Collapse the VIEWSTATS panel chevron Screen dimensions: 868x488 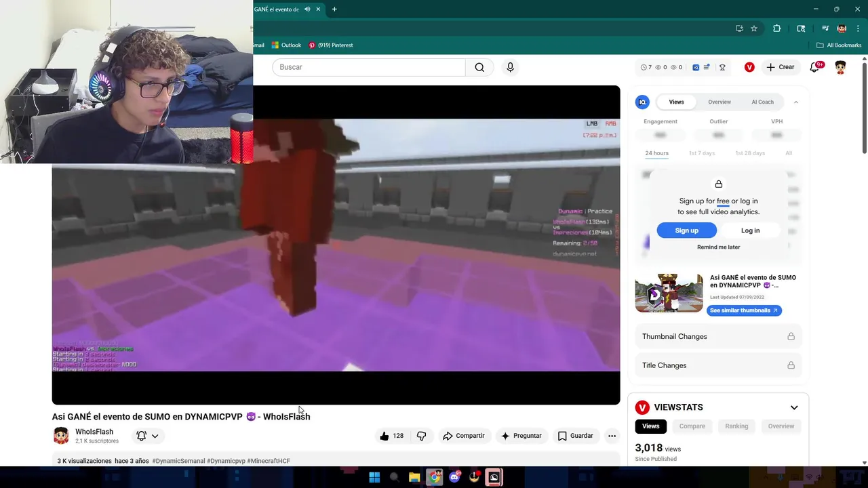[794, 407]
